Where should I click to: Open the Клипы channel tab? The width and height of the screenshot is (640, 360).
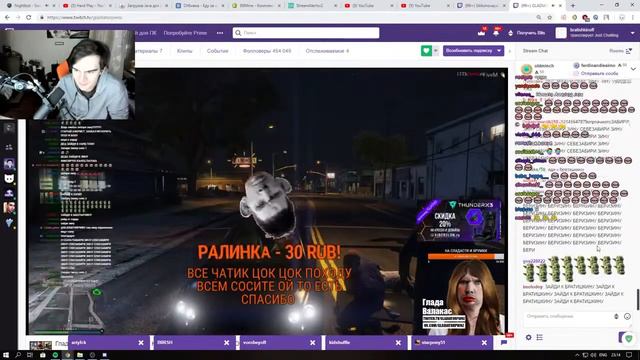tap(184, 51)
